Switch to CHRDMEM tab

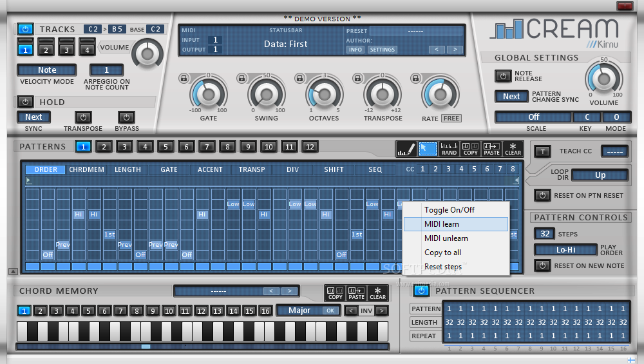(87, 169)
